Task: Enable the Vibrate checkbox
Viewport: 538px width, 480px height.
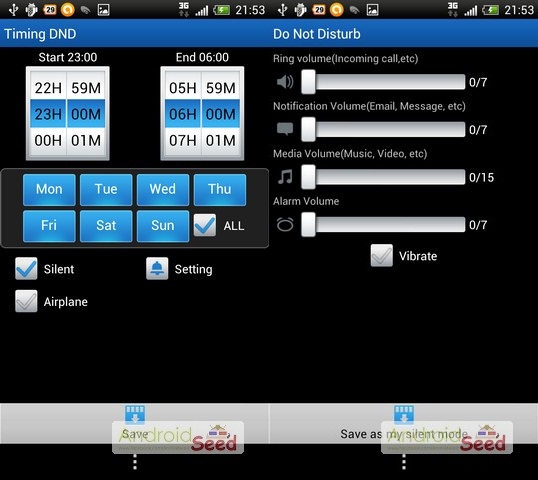Action: (382, 255)
